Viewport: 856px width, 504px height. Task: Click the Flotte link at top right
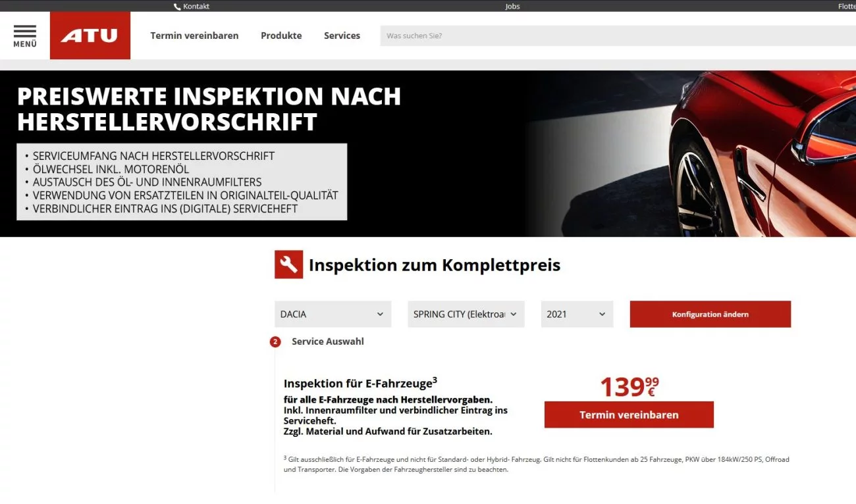pos(847,7)
